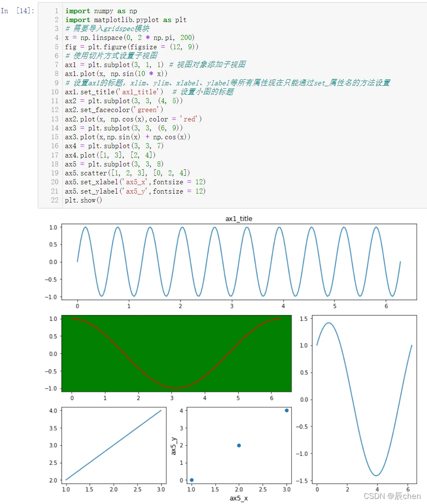
Task: Click the ax5 = plt.subplot(3, 3, 8) line
Action: pos(114,164)
